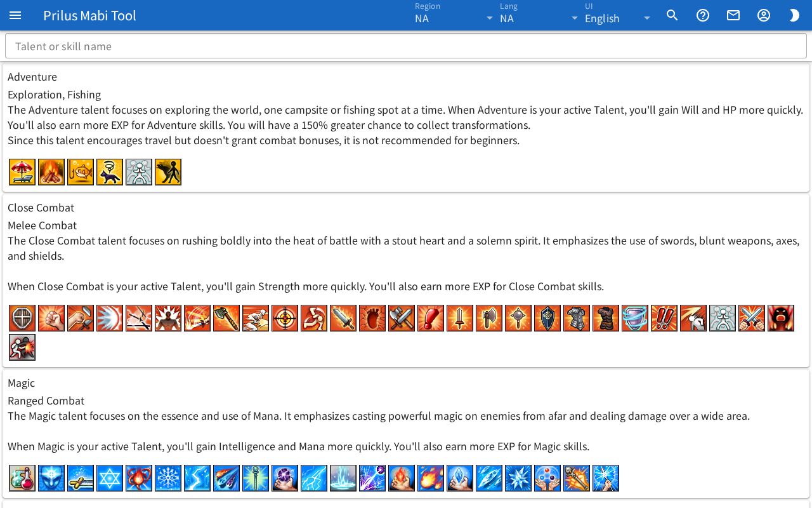812x508 pixels.
Task: Select the potion flasks skill icon
Action: 22,478
